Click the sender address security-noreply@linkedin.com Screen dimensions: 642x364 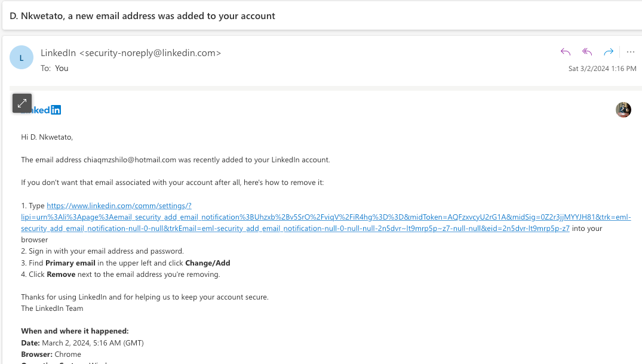pyautogui.click(x=153, y=53)
